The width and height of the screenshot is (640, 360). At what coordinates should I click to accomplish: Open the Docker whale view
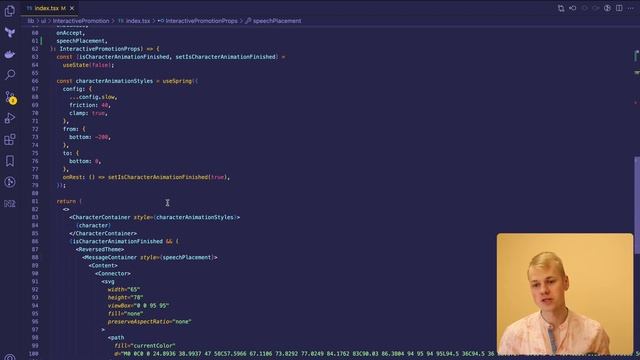pos(10,54)
